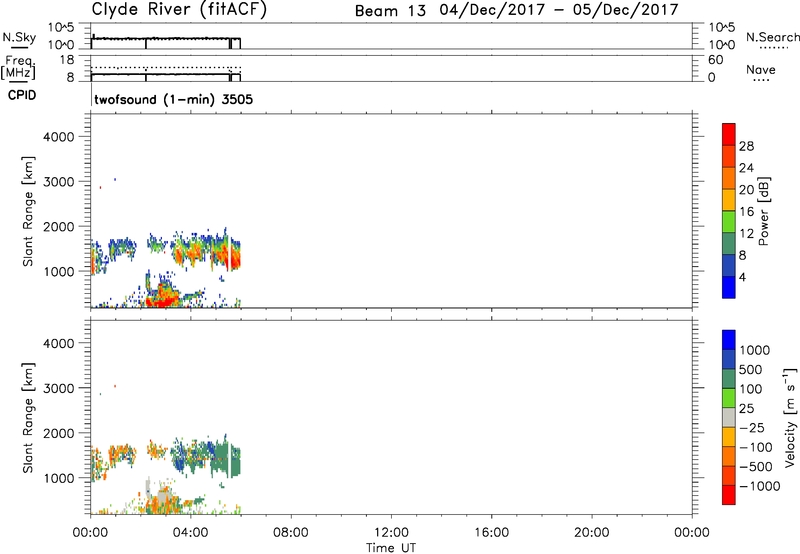Select the '3000' tick in Power panel
This screenshot has height=554, width=800.
pyautogui.click(x=59, y=182)
